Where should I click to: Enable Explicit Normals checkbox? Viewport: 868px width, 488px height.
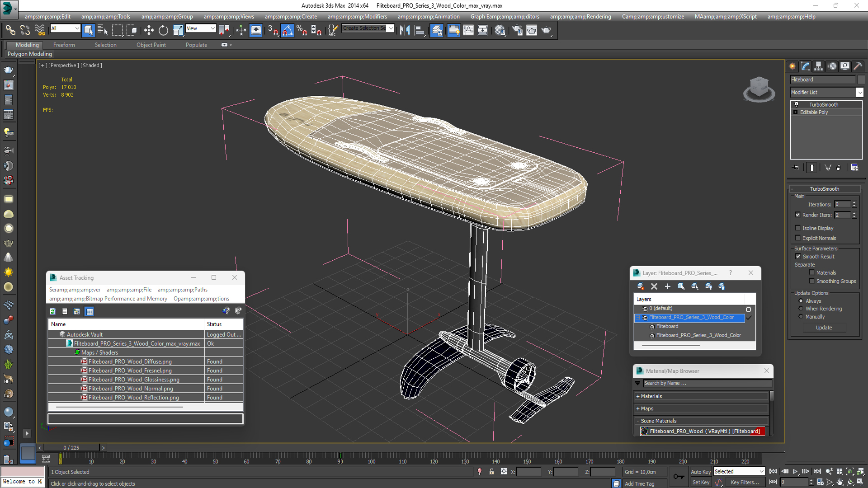click(797, 238)
